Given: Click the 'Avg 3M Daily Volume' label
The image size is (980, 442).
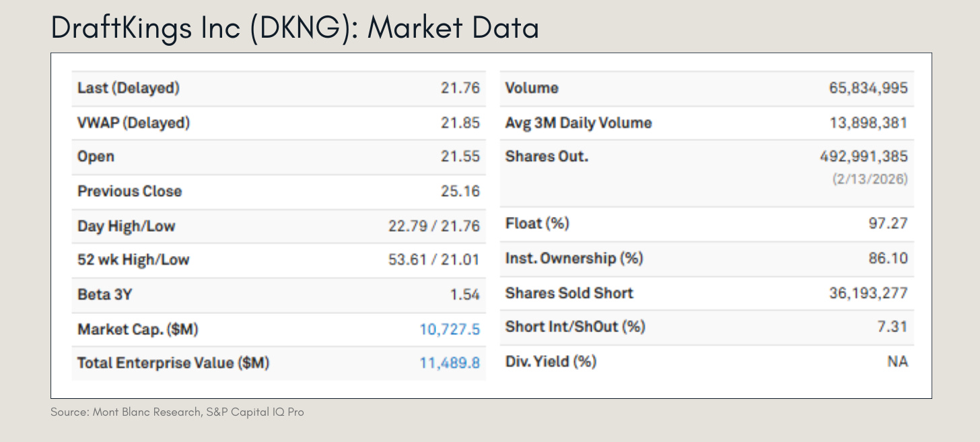Looking at the screenshot, I should (x=579, y=123).
